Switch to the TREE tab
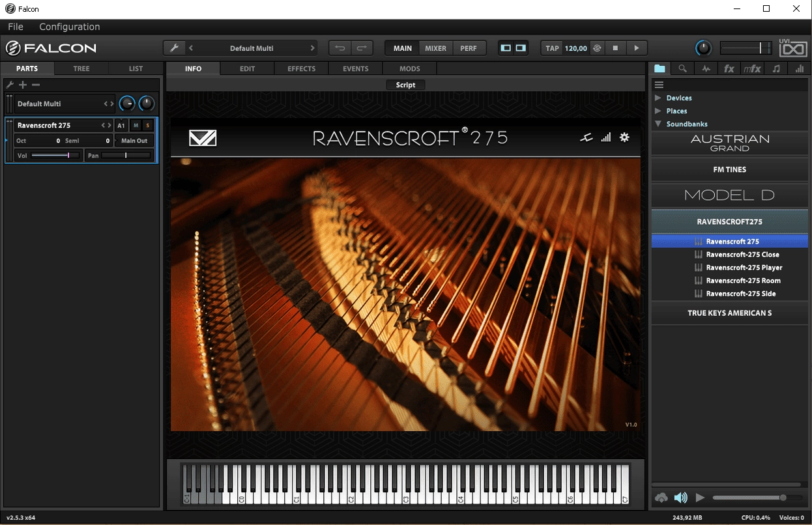The height and width of the screenshot is (525, 812). tap(81, 68)
